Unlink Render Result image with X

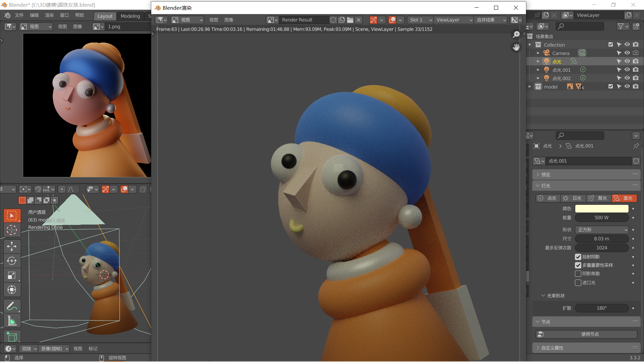tap(359, 20)
